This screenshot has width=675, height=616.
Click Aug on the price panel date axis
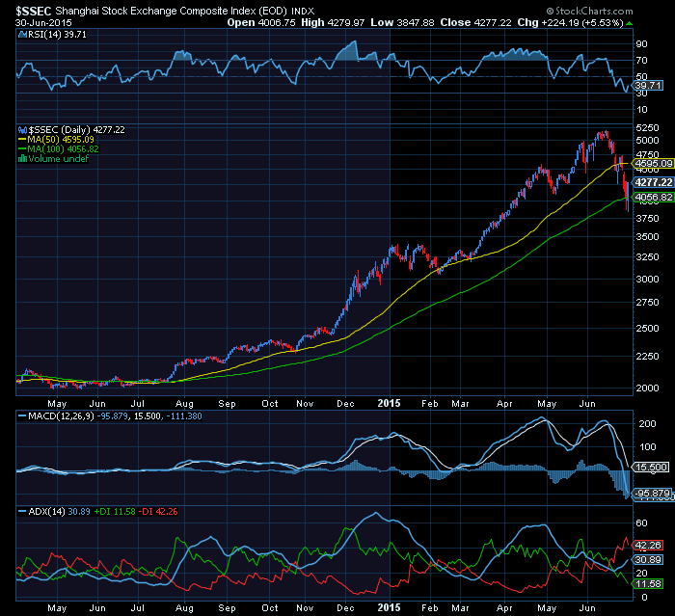[x=184, y=404]
